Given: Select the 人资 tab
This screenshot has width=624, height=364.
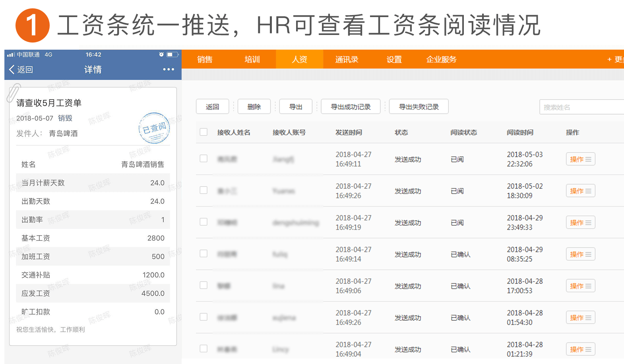Looking at the screenshot, I should [299, 59].
